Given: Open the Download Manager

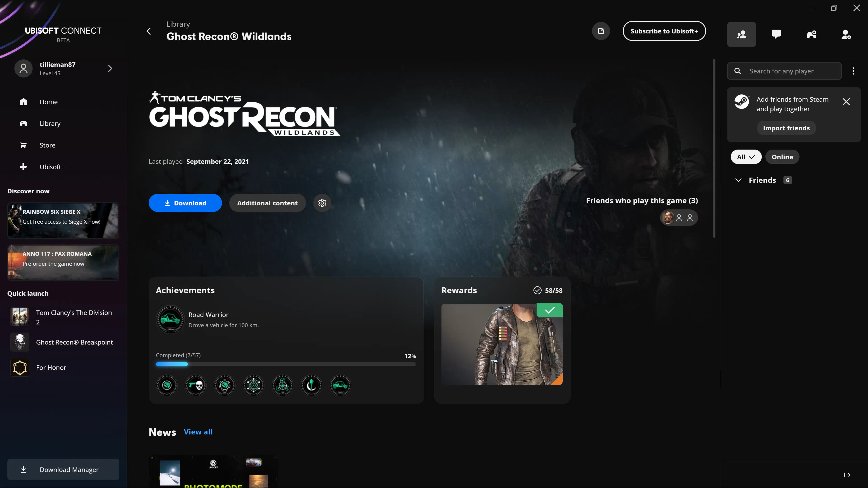Looking at the screenshot, I should coord(63,469).
